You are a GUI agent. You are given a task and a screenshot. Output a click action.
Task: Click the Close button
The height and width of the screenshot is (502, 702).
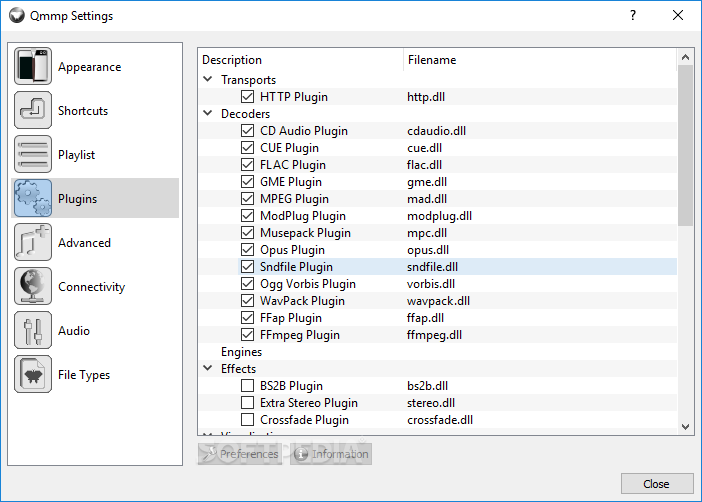tap(657, 484)
